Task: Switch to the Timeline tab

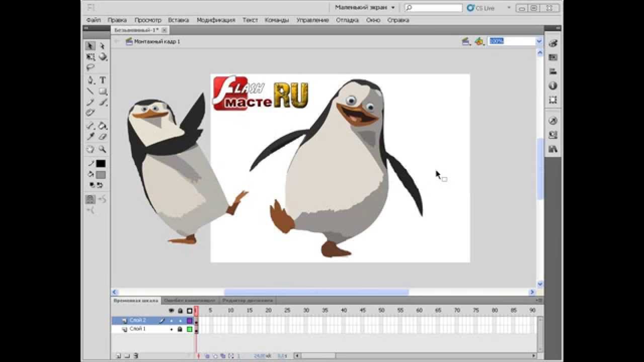Action: tap(136, 301)
